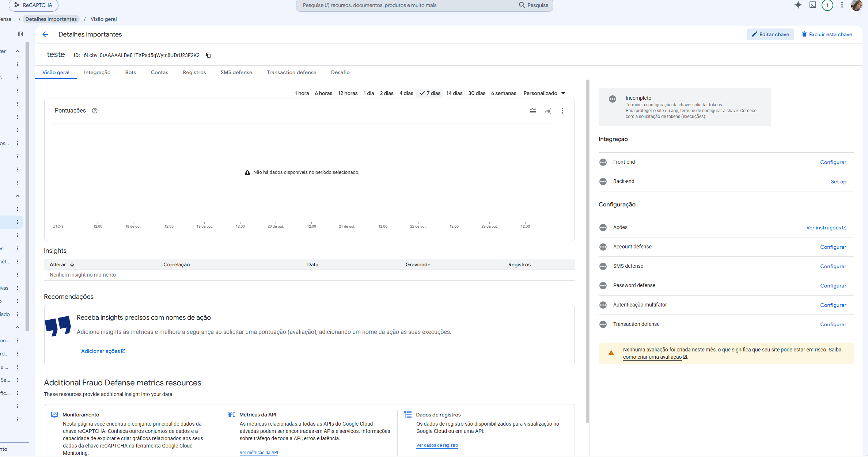Activate the Cloud Shell terminal icon

[x=813, y=5]
